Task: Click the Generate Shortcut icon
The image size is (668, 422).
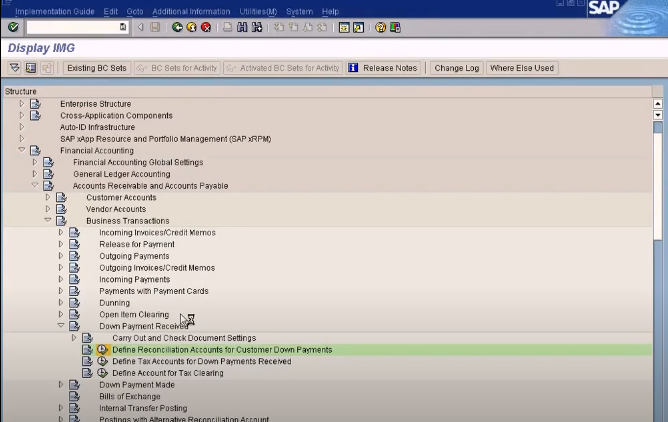Action: coord(359,27)
